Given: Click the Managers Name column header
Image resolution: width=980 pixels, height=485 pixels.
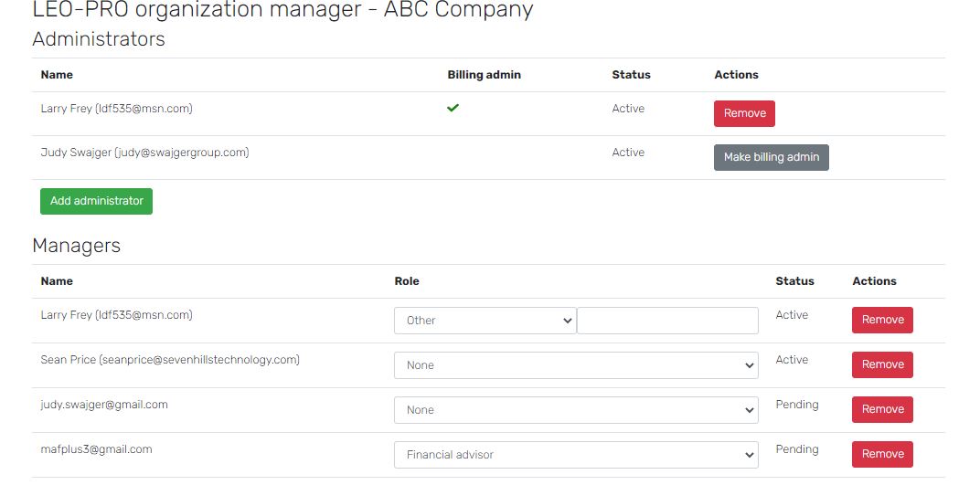Looking at the screenshot, I should pyautogui.click(x=57, y=281).
